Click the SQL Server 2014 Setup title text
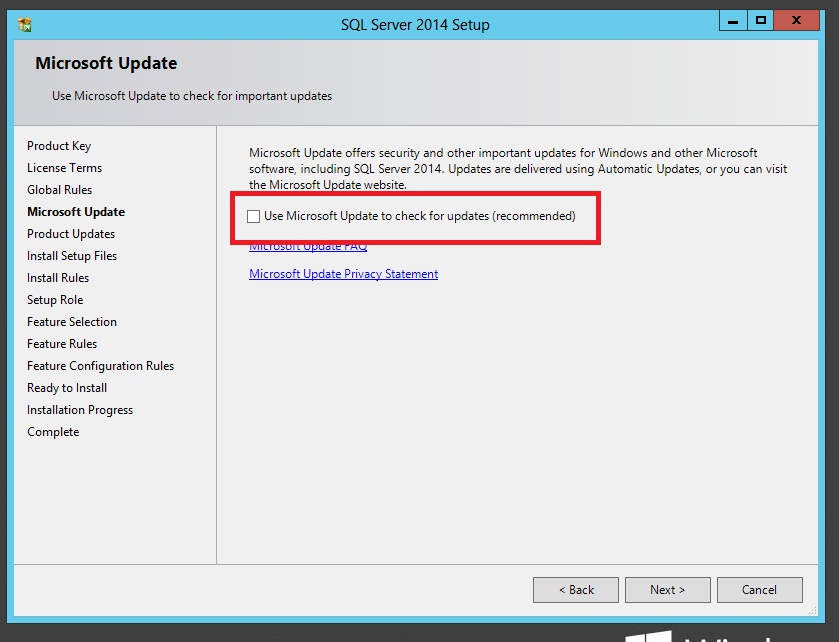 point(415,25)
